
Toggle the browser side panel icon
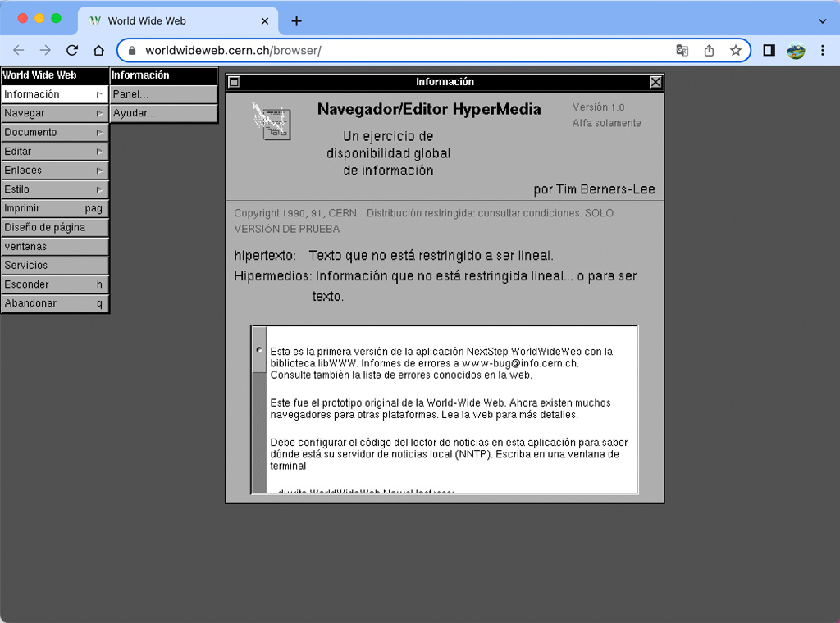[769, 50]
